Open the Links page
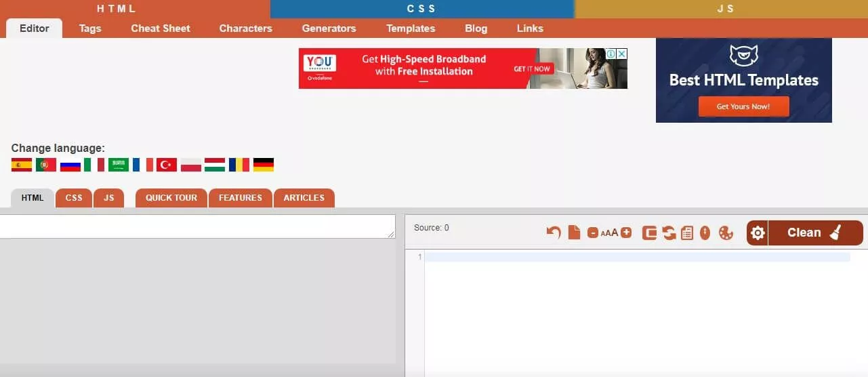 coord(530,28)
